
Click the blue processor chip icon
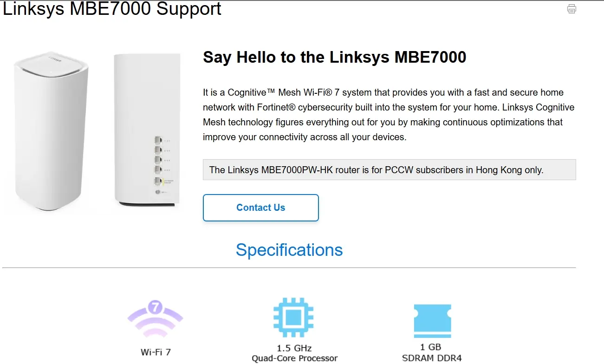pos(293,318)
